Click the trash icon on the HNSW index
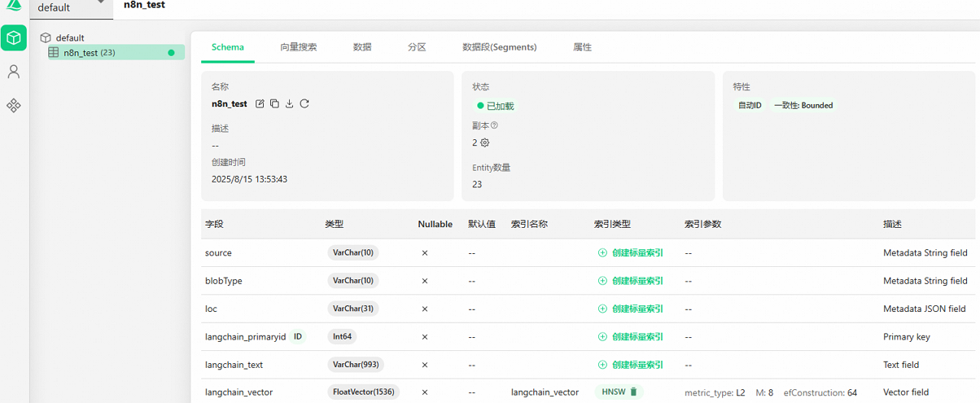Screen dimensions: 980x403 point(633,392)
